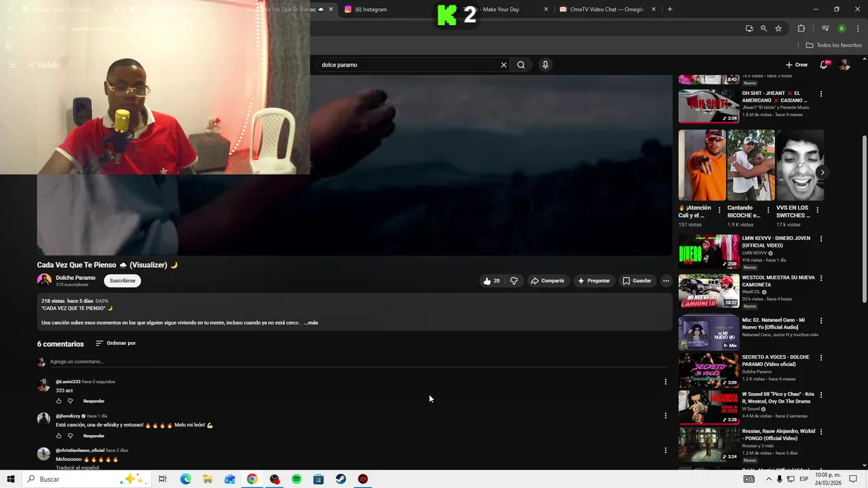Screen dimensions: 868x488
Task: Open Spotify from the taskbar
Action: [296, 479]
